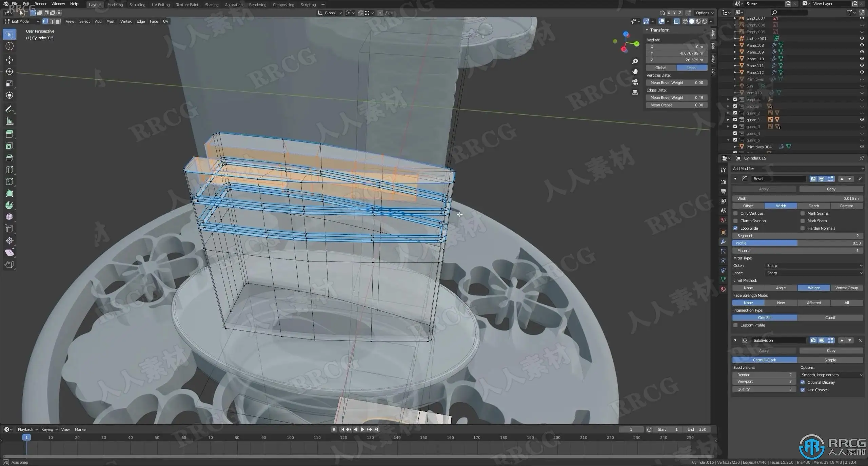Select the Rotate tool

click(9, 72)
